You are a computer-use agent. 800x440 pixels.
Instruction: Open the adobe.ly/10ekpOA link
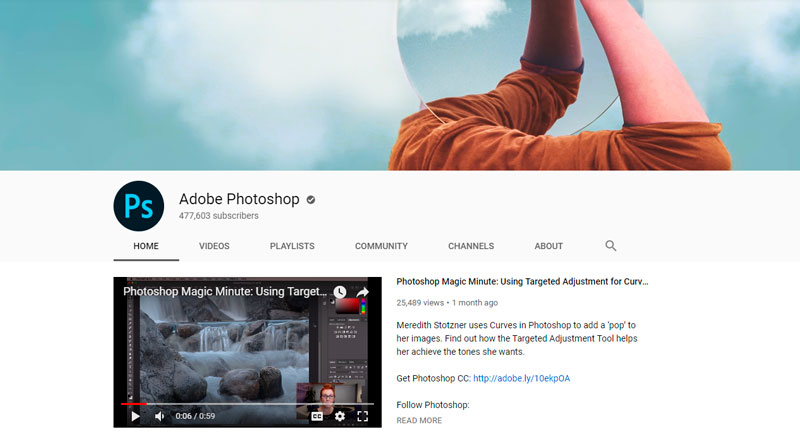(x=521, y=378)
